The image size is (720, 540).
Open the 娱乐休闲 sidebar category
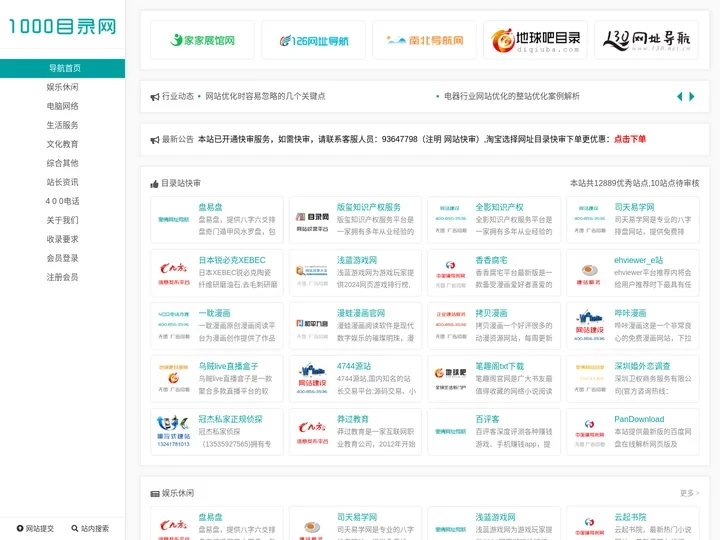coord(62,87)
